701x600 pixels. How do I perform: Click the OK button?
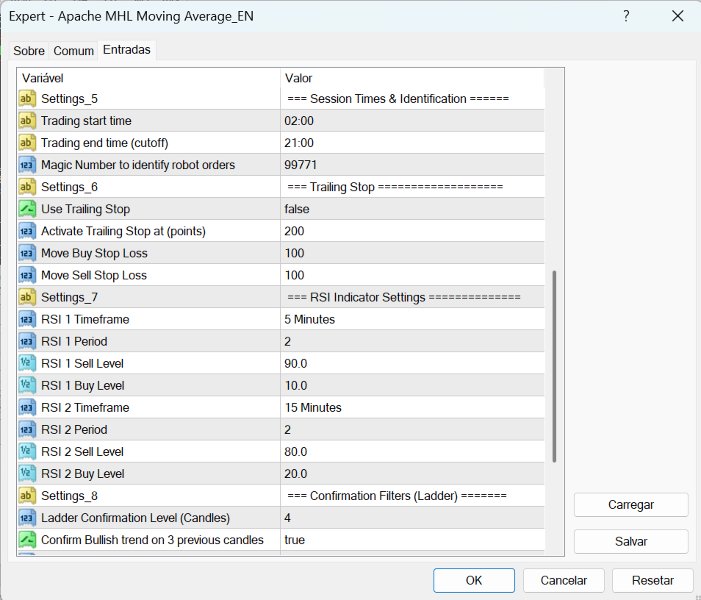[474, 580]
